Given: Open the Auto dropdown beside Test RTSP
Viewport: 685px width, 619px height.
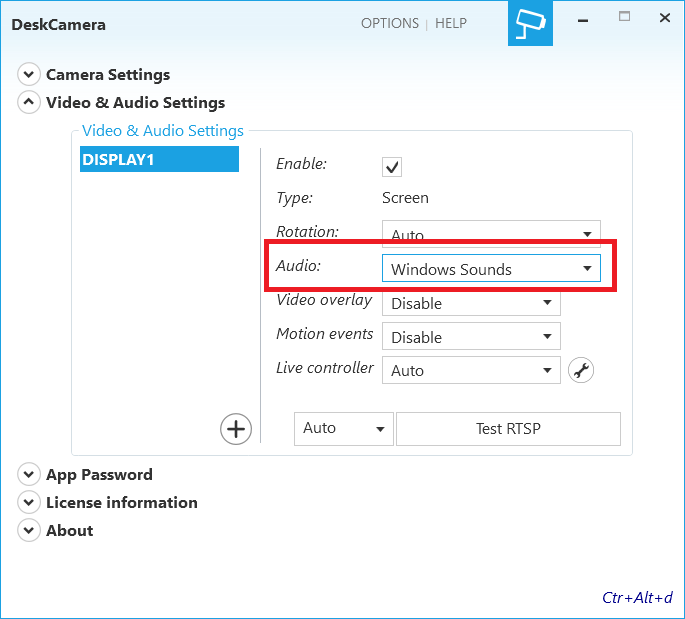Looking at the screenshot, I should [x=343, y=428].
